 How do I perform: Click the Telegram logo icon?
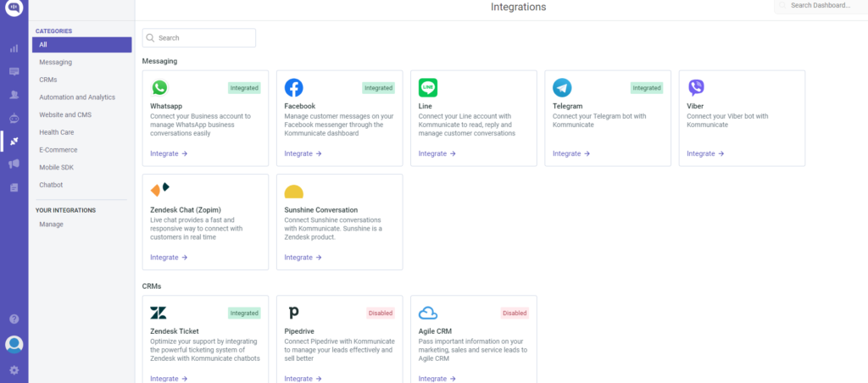pos(562,87)
